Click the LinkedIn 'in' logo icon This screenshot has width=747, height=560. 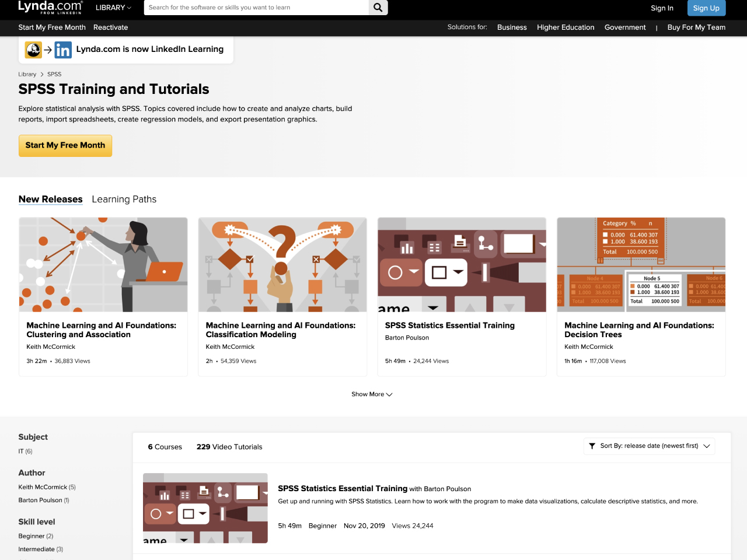[x=63, y=50]
